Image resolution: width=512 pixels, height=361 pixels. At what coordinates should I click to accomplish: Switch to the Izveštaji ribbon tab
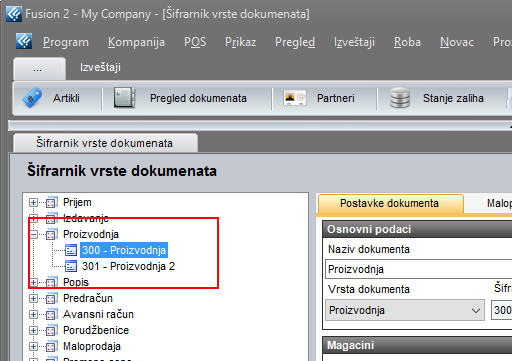pos(100,67)
